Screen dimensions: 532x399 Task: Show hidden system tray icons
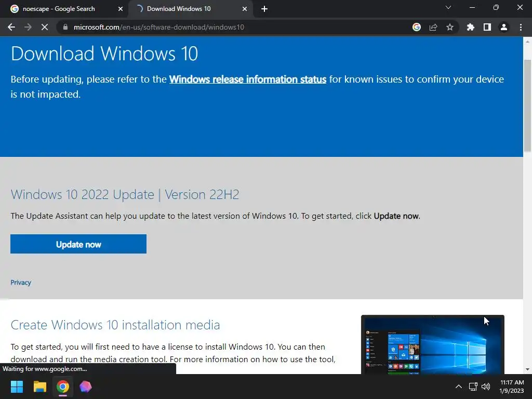(458, 387)
